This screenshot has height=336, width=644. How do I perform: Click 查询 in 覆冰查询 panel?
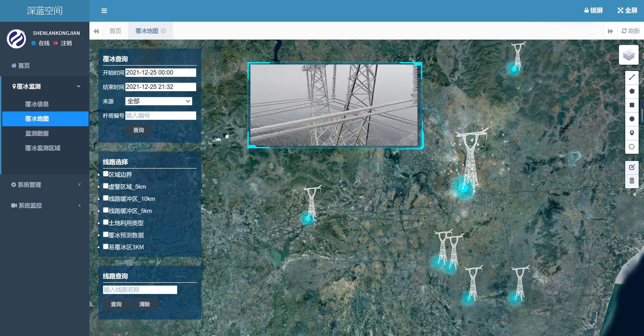pyautogui.click(x=138, y=130)
